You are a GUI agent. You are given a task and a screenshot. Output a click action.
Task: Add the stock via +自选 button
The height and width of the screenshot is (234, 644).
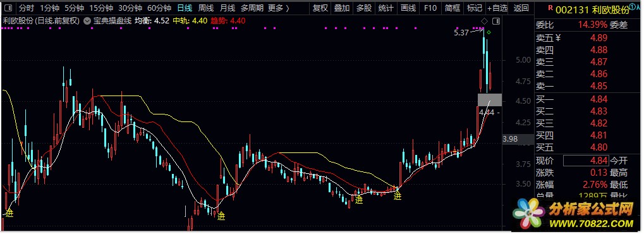[x=497, y=8]
